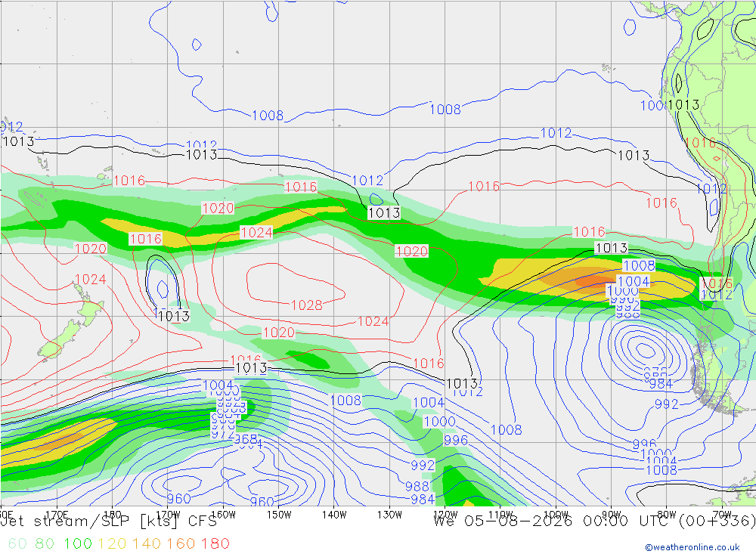Click the red 1016 label west of 1024 band

point(146,239)
